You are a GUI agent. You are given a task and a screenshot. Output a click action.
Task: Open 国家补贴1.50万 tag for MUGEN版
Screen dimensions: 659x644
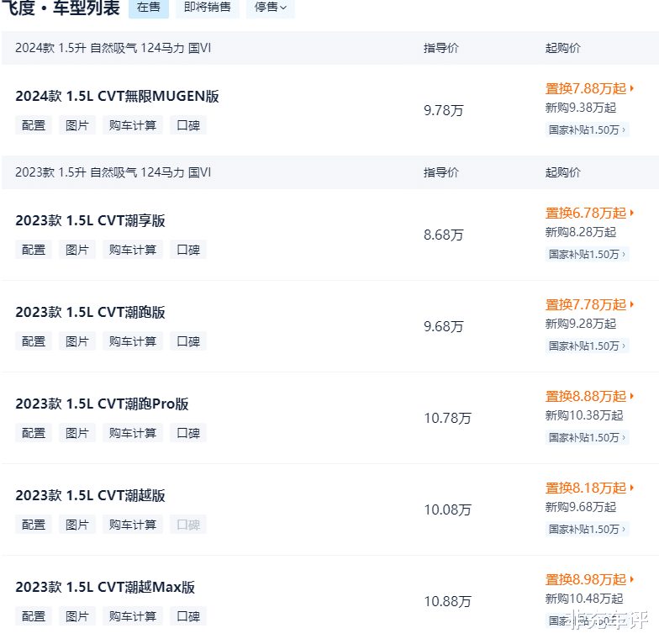587,129
